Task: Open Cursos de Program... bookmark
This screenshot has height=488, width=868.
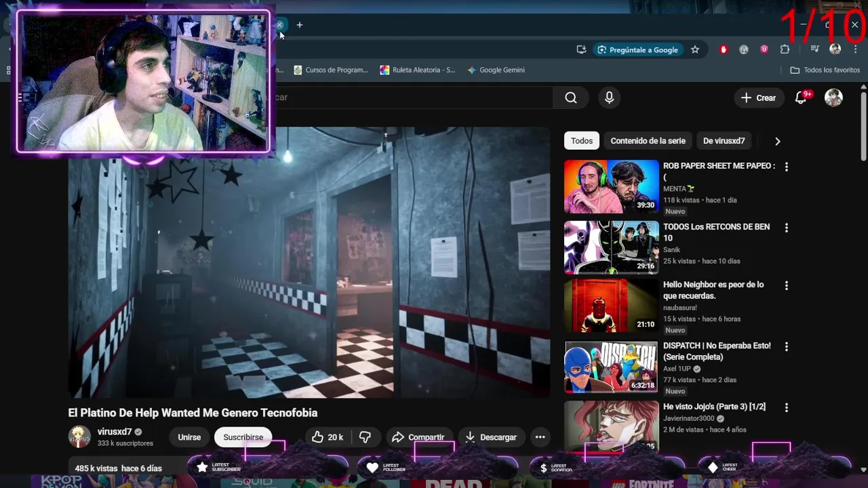Action: 331,70
